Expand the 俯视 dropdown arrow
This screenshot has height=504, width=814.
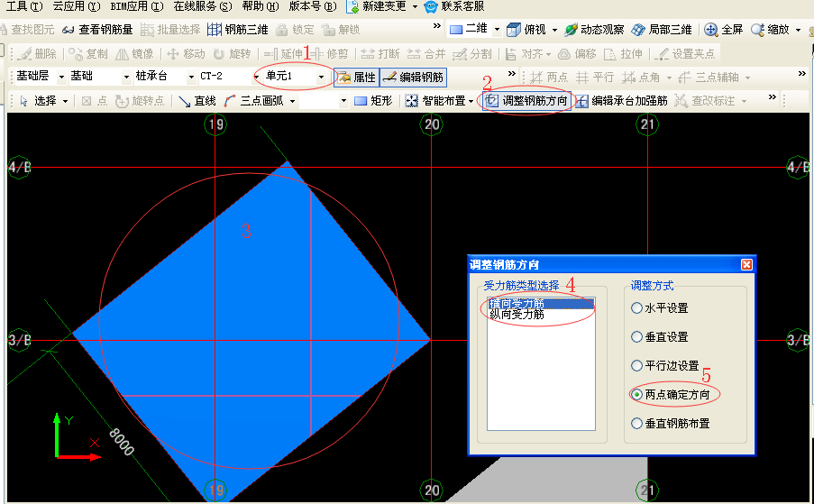point(554,30)
